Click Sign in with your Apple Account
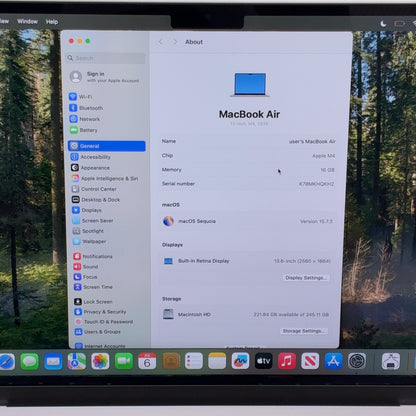 (105, 77)
